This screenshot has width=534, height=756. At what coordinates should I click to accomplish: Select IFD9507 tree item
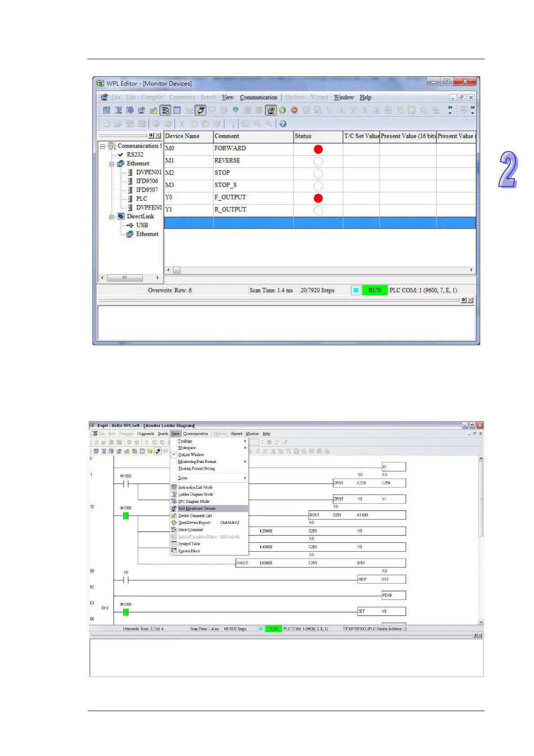coord(147,189)
